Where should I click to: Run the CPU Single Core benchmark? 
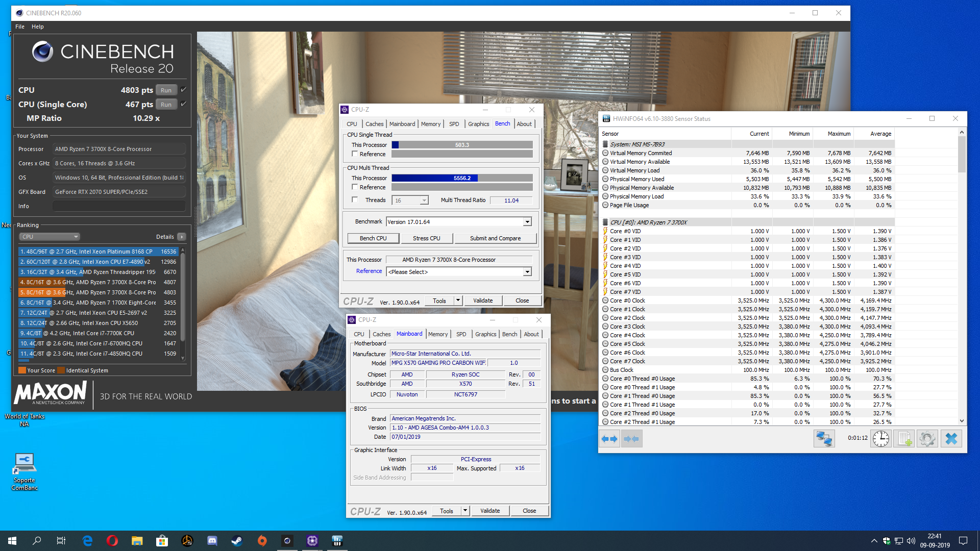(x=166, y=105)
